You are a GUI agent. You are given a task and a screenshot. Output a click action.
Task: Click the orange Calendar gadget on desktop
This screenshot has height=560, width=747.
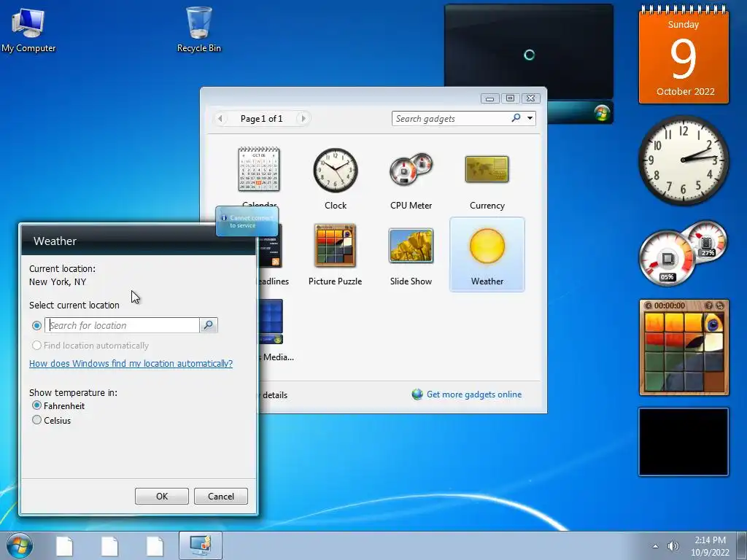(684, 55)
